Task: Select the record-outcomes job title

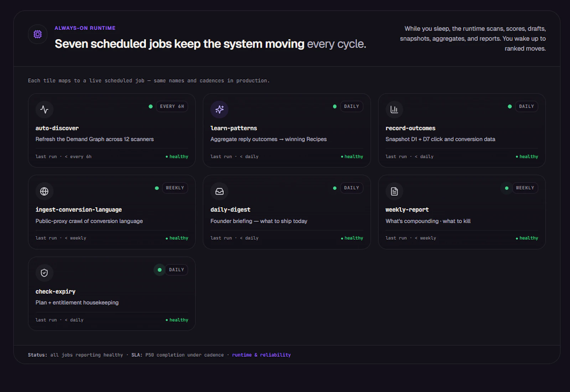Action: (410, 128)
